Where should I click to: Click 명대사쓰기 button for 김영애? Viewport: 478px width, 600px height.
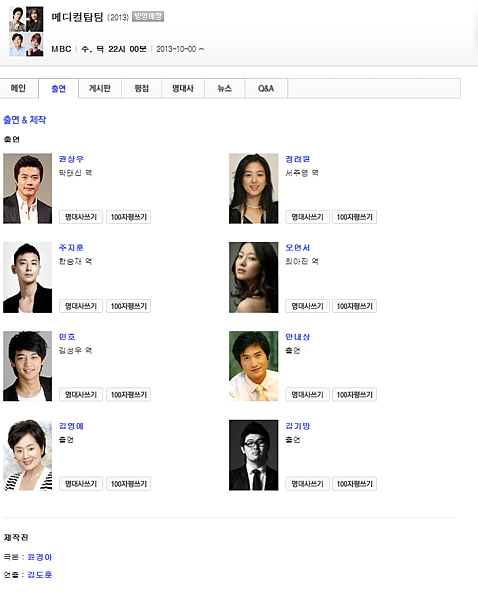point(81,484)
